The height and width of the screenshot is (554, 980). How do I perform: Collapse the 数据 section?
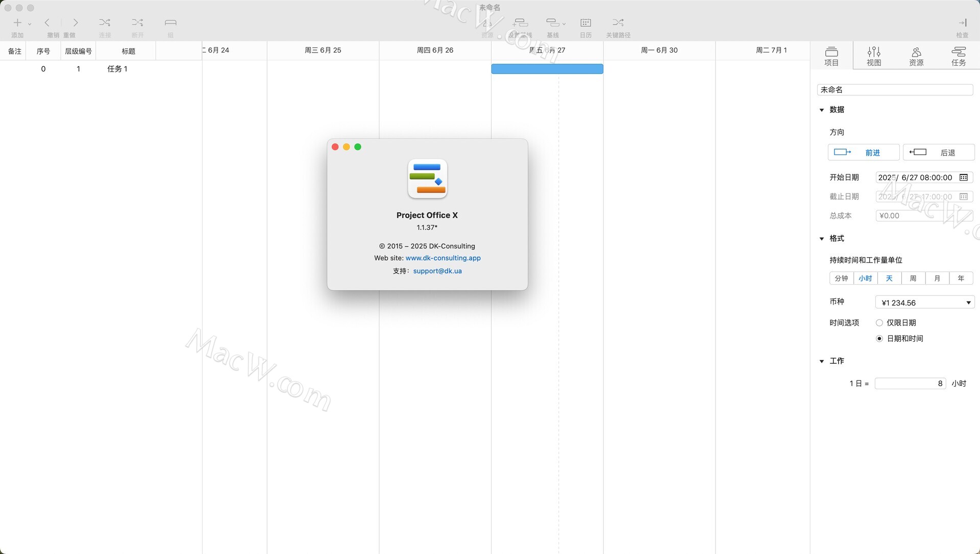[x=822, y=110]
